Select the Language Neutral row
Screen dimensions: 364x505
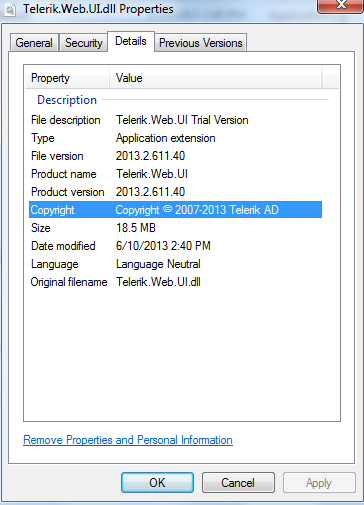(175, 264)
